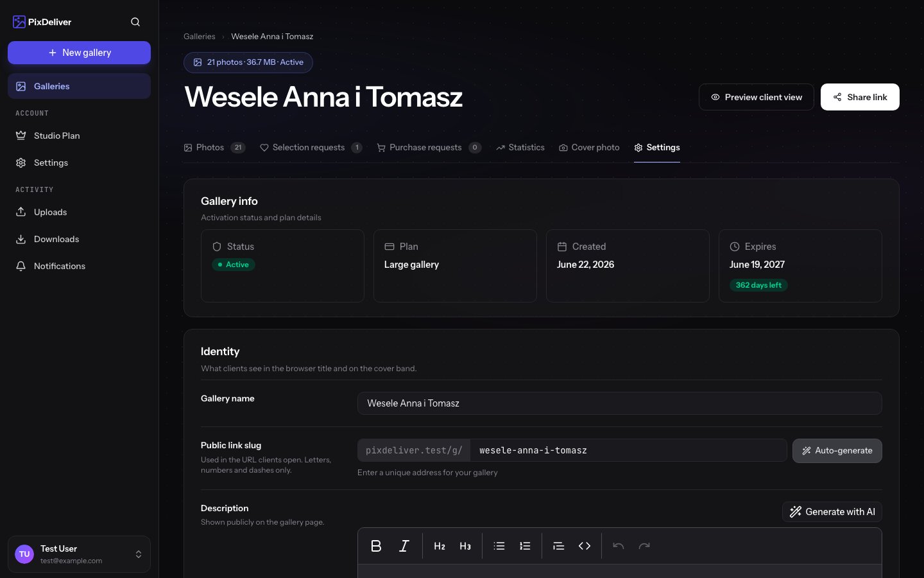Click the "Large gallery" plan value
The height and width of the screenshot is (578, 924).
[x=411, y=265]
